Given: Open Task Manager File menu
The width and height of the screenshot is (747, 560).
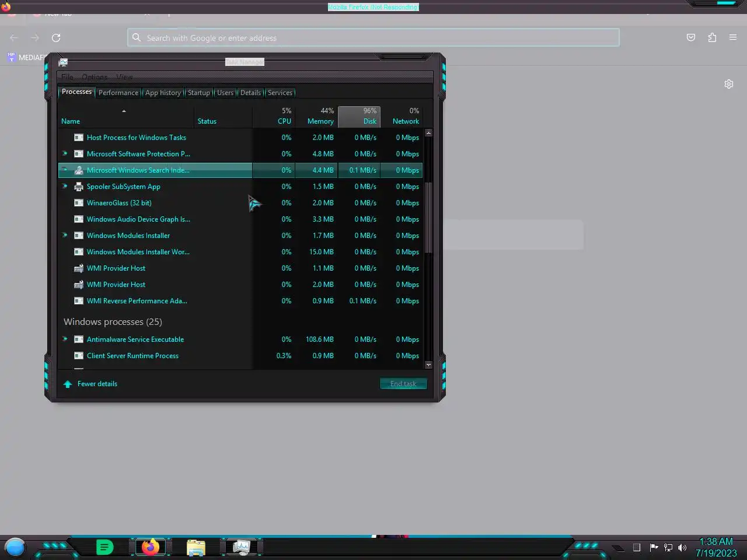Looking at the screenshot, I should coord(68,77).
